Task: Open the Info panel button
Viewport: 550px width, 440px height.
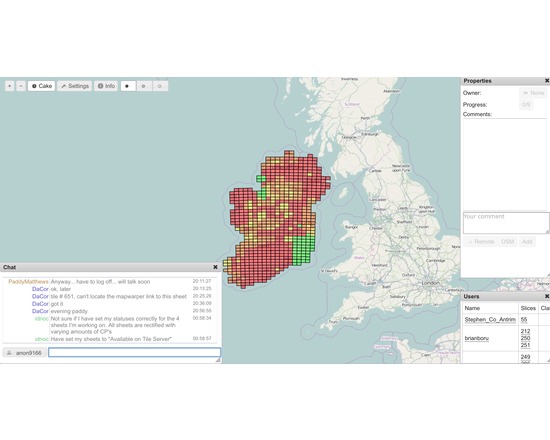Action: pyautogui.click(x=106, y=86)
